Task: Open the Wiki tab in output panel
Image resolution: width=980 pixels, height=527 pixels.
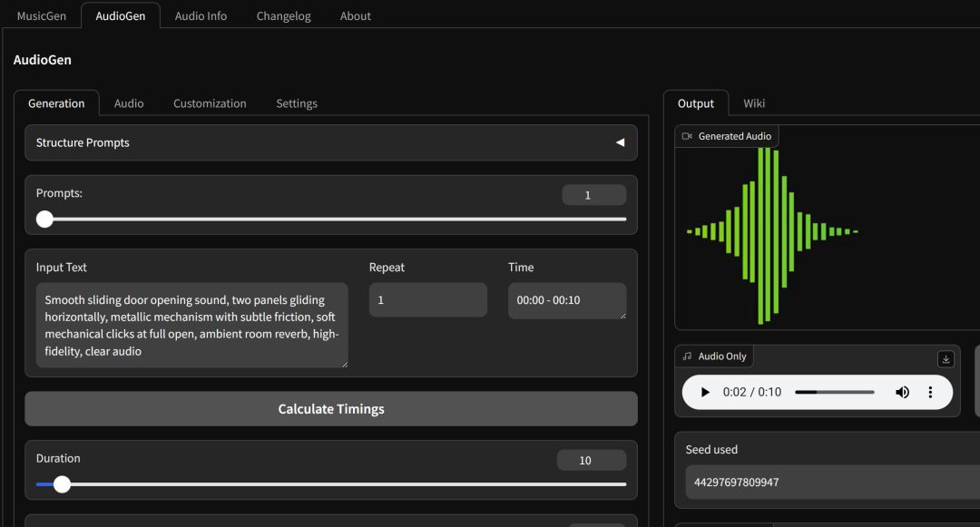Action: point(754,103)
